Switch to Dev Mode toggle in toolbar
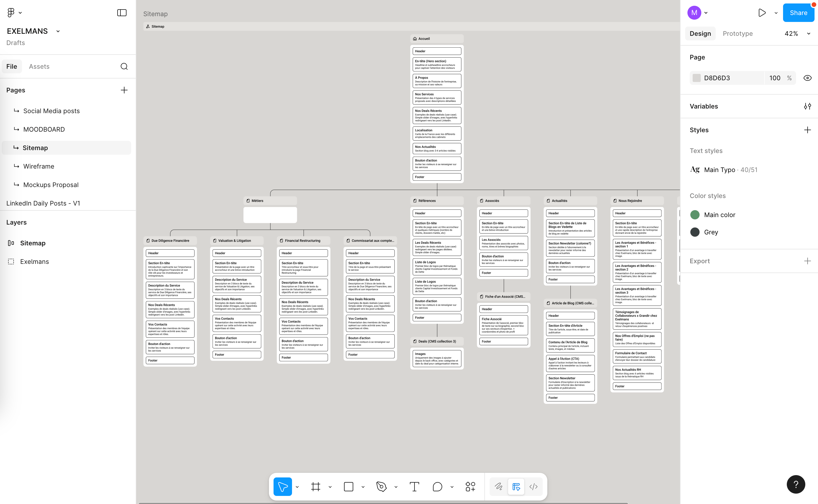 [x=533, y=487]
